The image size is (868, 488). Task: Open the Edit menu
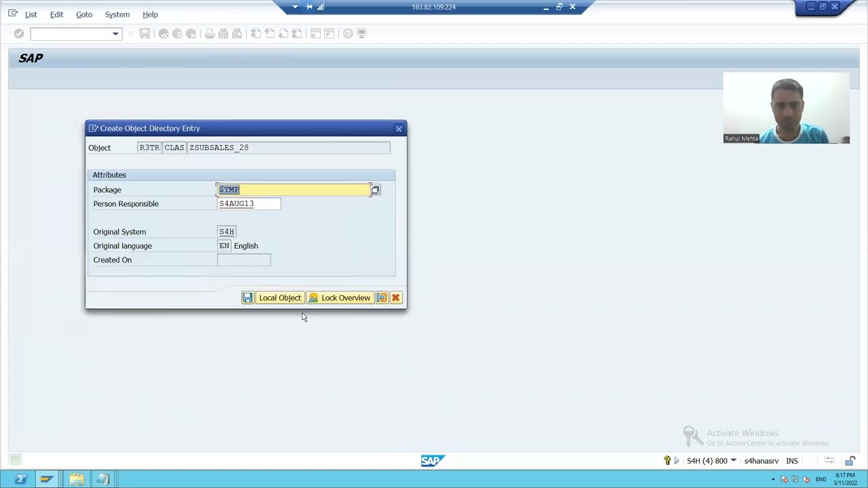(56, 14)
